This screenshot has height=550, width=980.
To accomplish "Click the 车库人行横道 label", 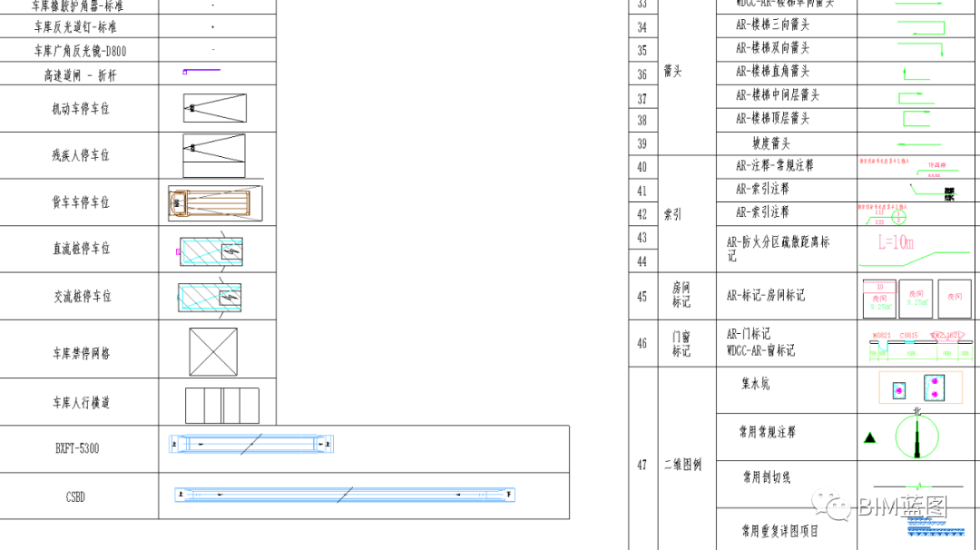I will point(82,402).
